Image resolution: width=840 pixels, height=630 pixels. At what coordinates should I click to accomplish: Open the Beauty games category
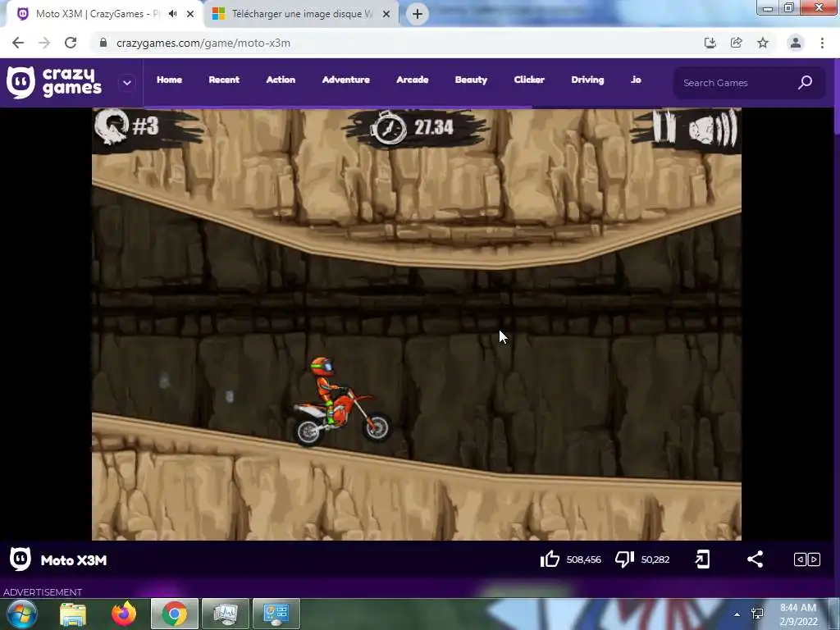471,80
